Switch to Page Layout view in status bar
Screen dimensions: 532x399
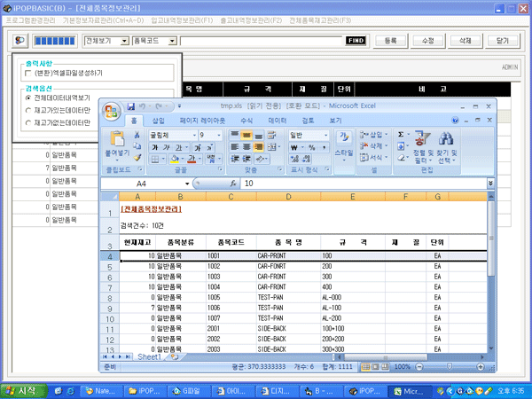tap(375, 367)
